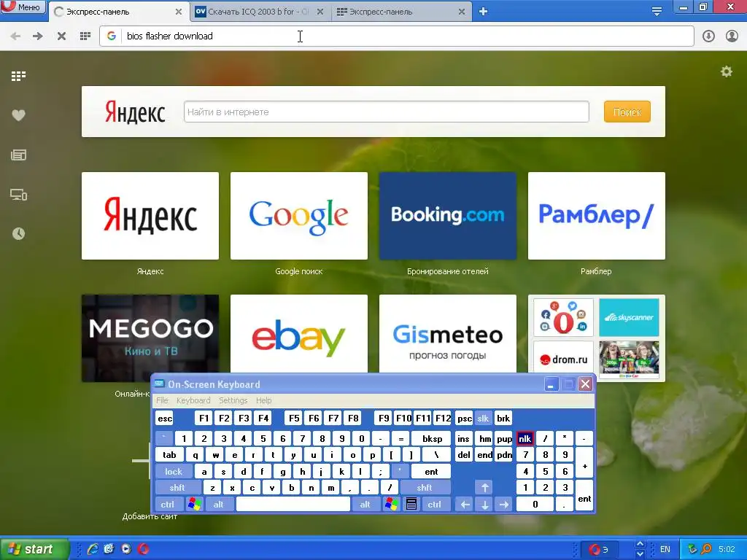Open the Google speed dial tile

[x=298, y=216]
